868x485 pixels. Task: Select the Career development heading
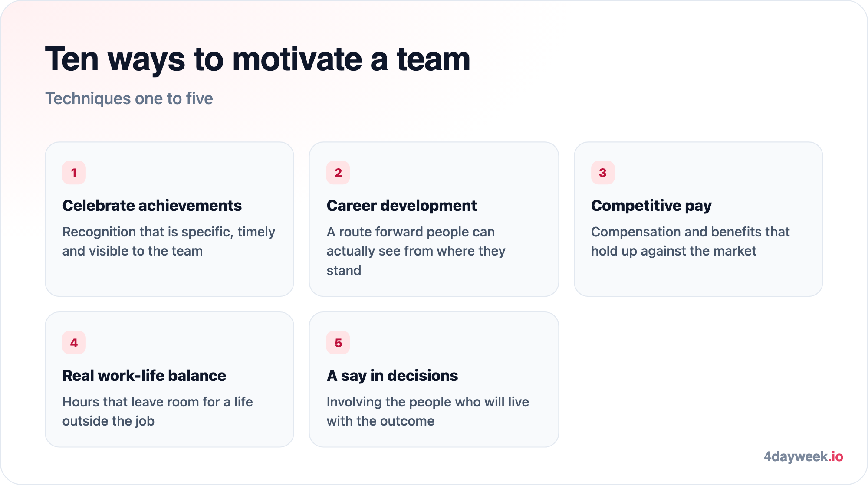(401, 206)
